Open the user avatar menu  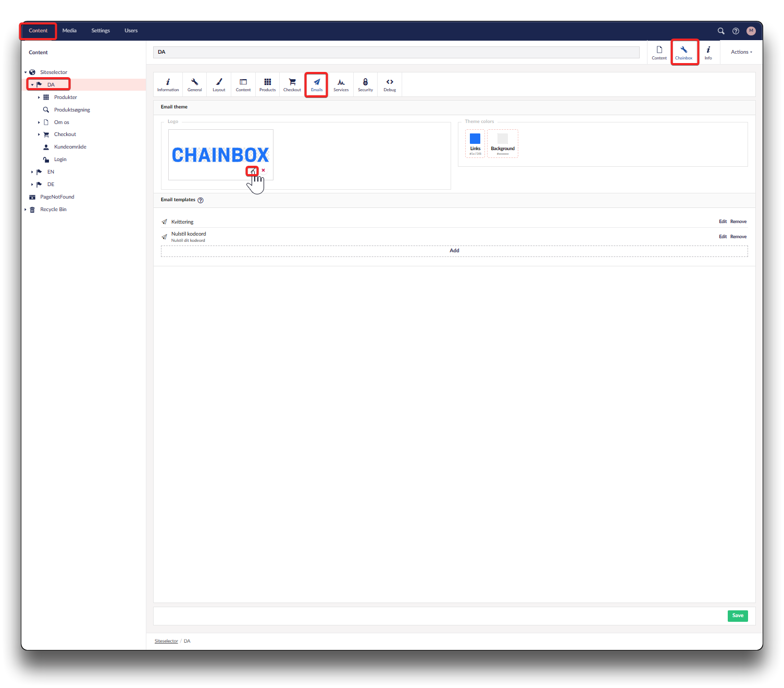(x=751, y=31)
